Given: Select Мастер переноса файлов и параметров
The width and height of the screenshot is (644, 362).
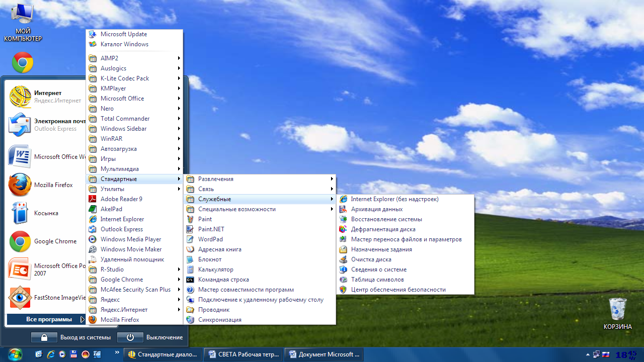Looking at the screenshot, I should coord(405,239).
